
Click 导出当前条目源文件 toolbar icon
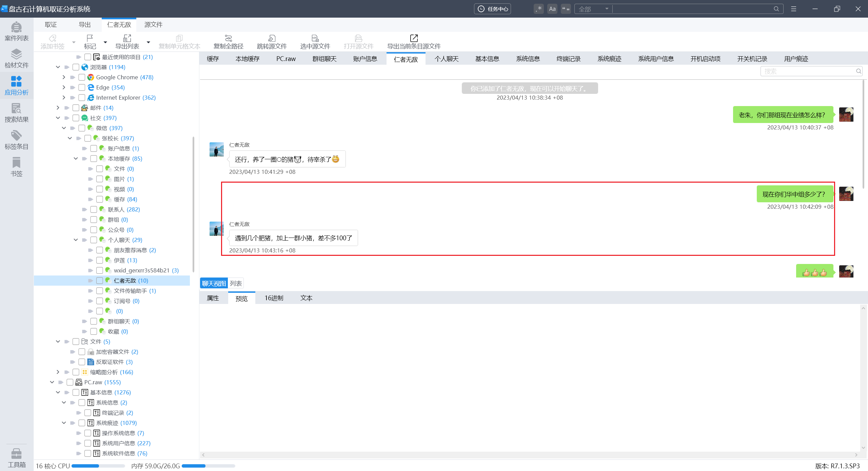[x=414, y=42]
